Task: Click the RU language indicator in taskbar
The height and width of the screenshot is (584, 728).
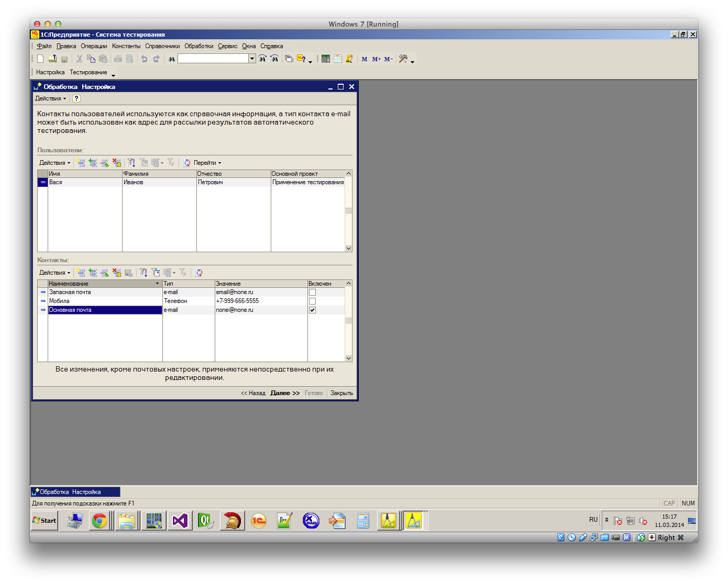Action: (593, 520)
